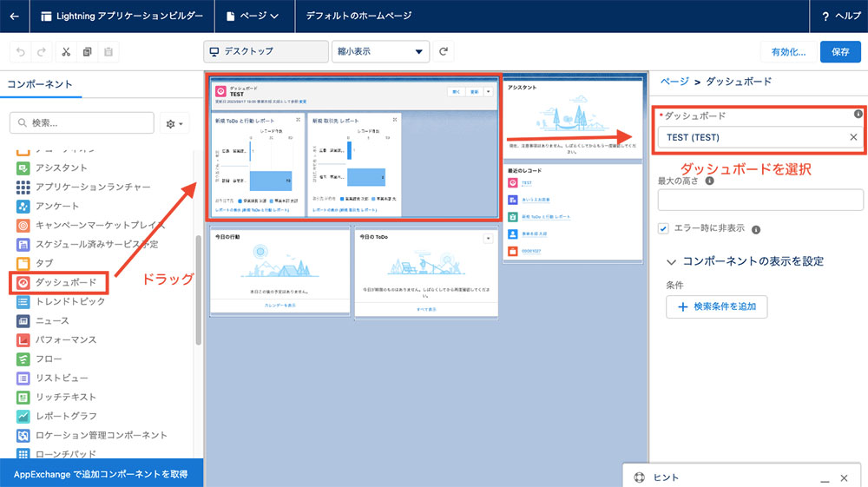Open the component list gear settings

[174, 123]
